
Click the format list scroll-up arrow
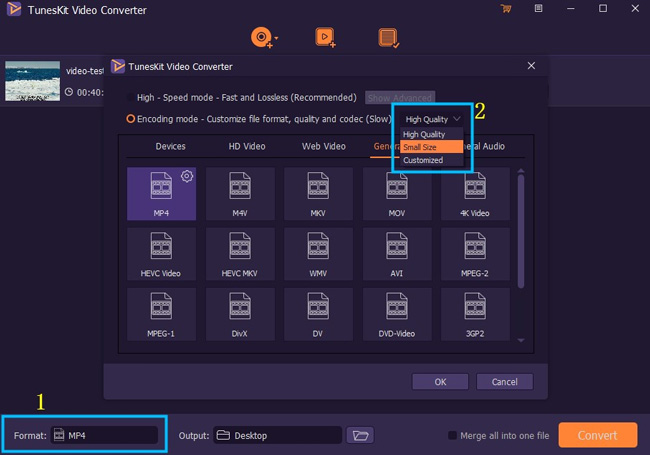521,171
